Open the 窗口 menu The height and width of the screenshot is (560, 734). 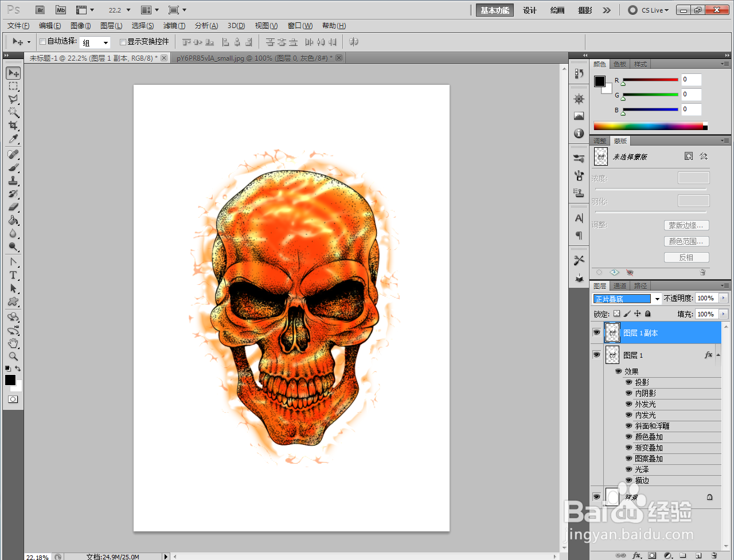click(x=300, y=26)
